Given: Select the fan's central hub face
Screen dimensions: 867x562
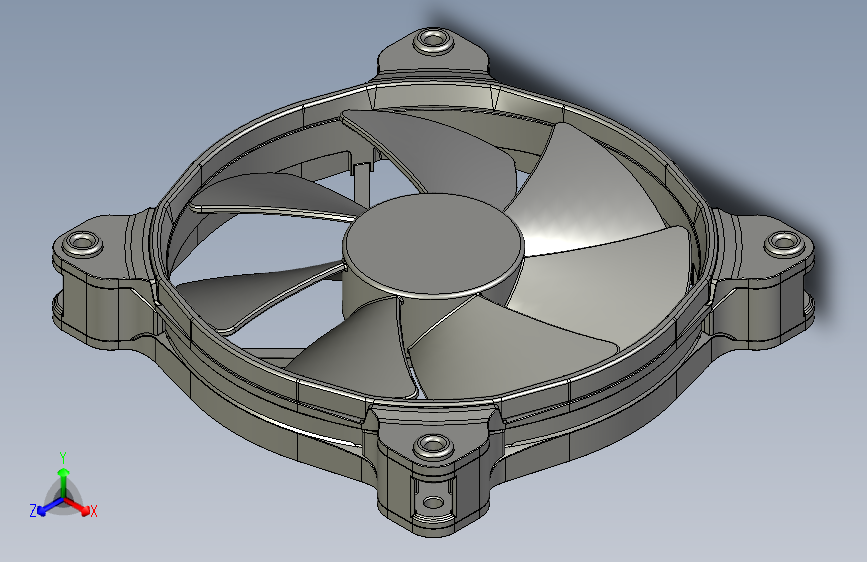Looking at the screenshot, I should pos(433,243).
